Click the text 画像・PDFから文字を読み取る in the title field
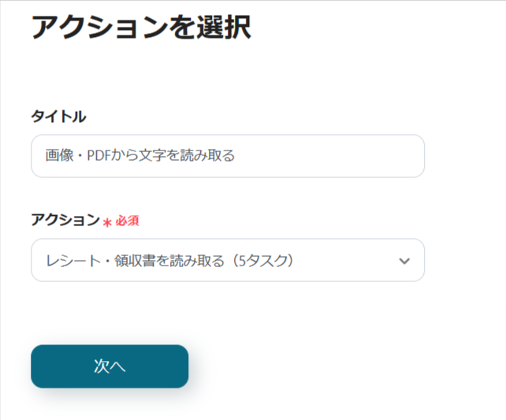This screenshot has width=506, height=420. (140, 156)
